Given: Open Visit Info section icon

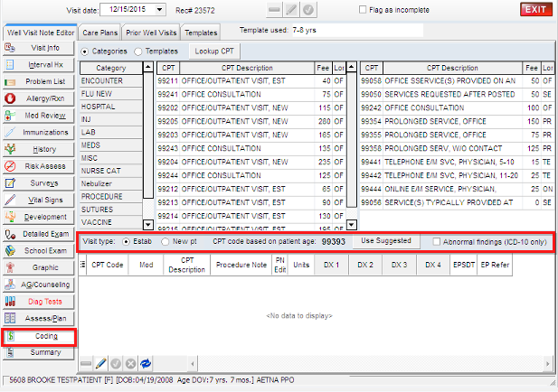Looking at the screenshot, I should point(10,48).
